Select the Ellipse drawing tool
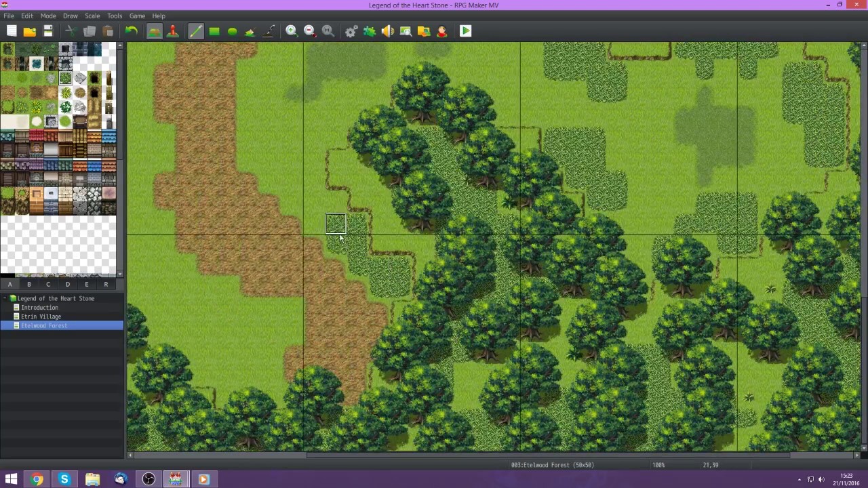 click(x=233, y=31)
